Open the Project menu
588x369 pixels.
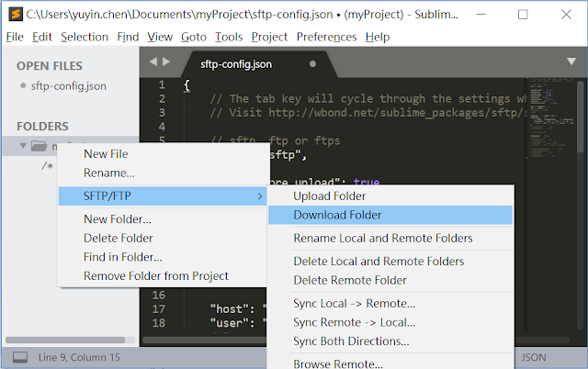pos(269,37)
